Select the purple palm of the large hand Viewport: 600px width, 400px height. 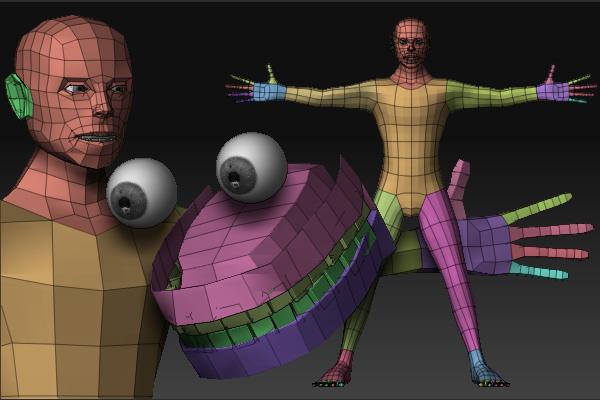click(484, 245)
